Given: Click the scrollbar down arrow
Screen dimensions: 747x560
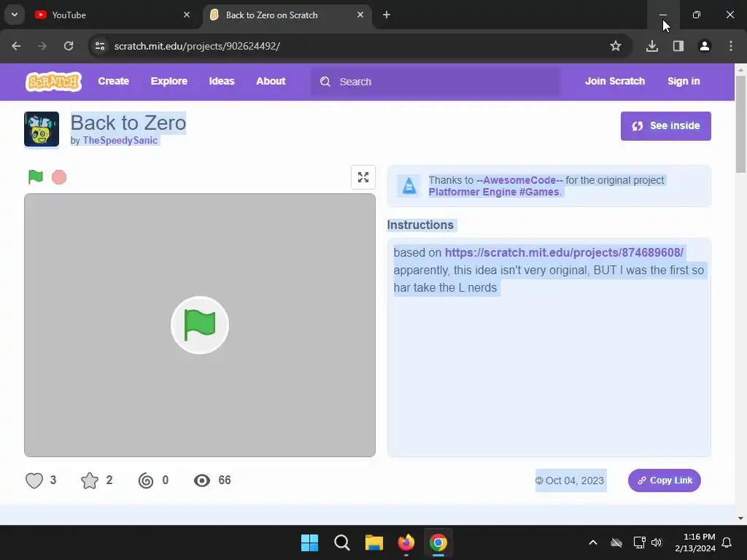Looking at the screenshot, I should coord(741,518).
